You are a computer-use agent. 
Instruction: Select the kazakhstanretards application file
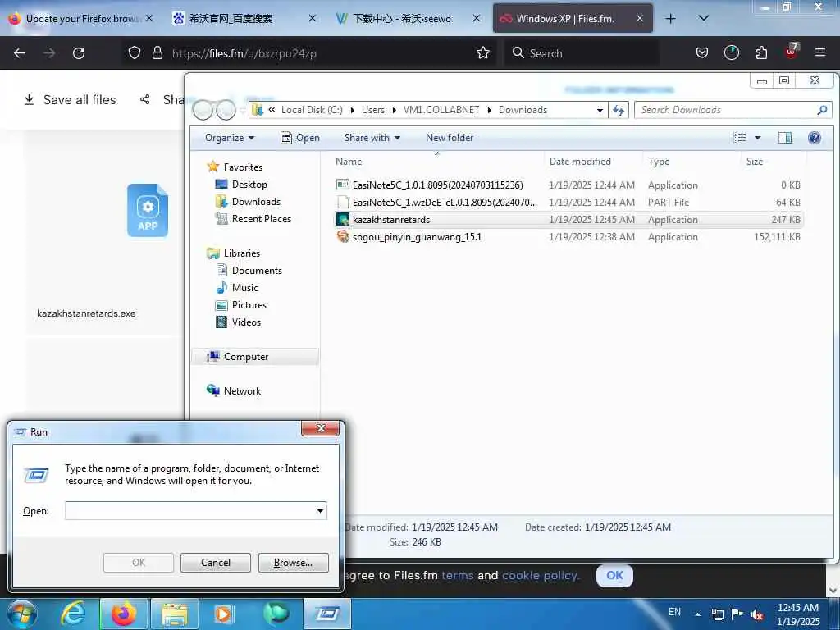coord(568,219)
